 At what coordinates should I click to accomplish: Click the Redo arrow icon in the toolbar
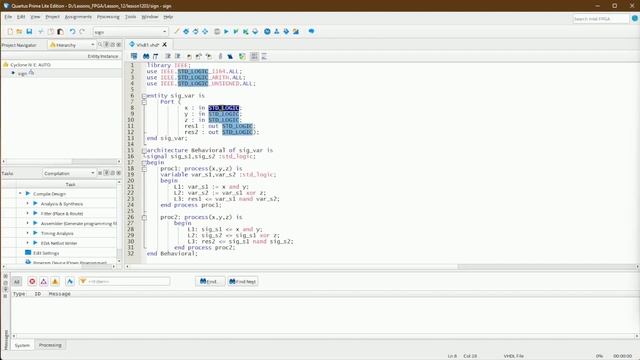click(82, 31)
